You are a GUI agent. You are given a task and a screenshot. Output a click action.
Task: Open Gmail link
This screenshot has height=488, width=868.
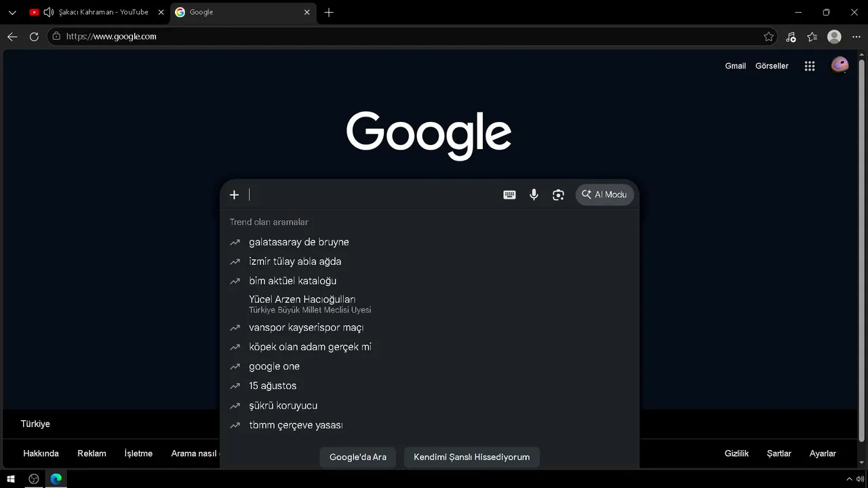[x=735, y=66]
